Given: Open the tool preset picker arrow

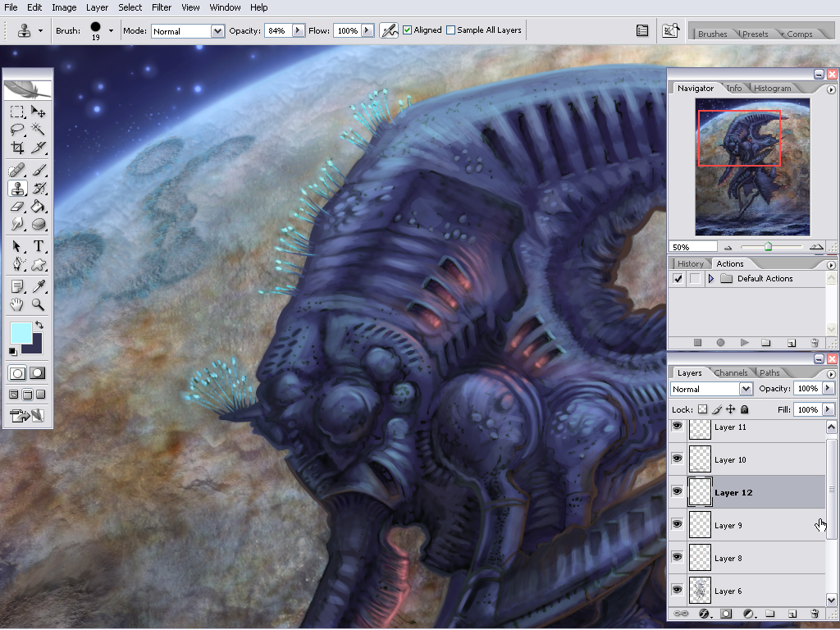Looking at the screenshot, I should [40, 31].
